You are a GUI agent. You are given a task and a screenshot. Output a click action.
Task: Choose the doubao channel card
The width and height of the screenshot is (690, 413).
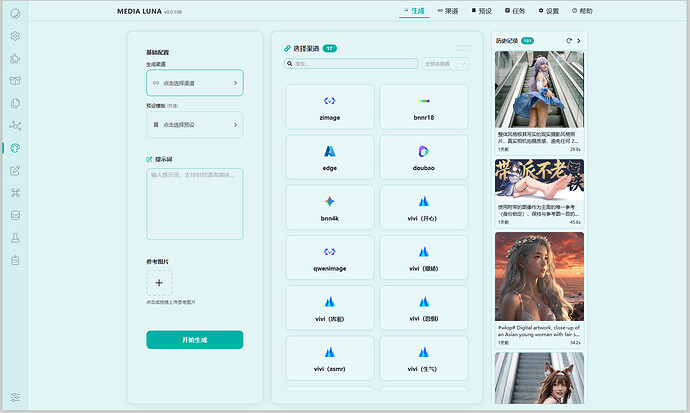[x=424, y=156]
